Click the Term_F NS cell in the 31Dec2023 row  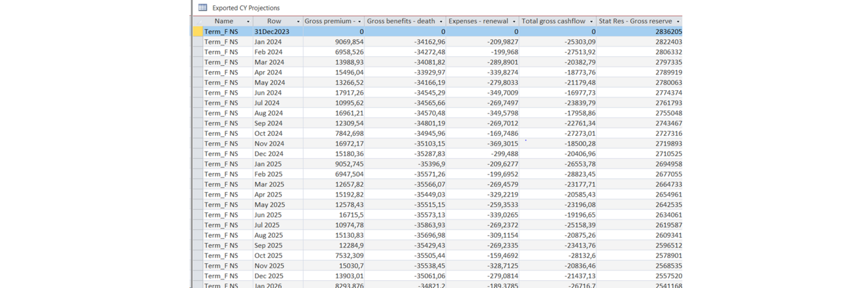pyautogui.click(x=228, y=31)
